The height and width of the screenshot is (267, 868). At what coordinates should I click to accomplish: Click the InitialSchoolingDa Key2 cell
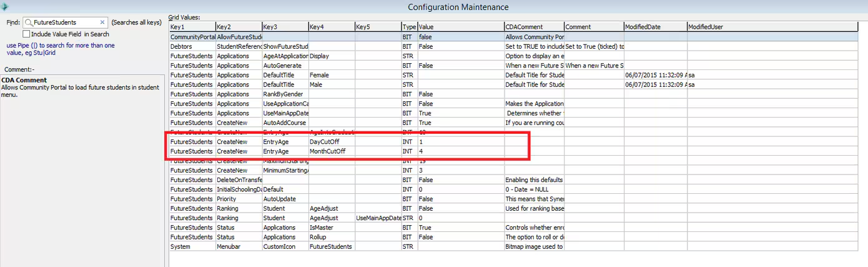point(239,189)
